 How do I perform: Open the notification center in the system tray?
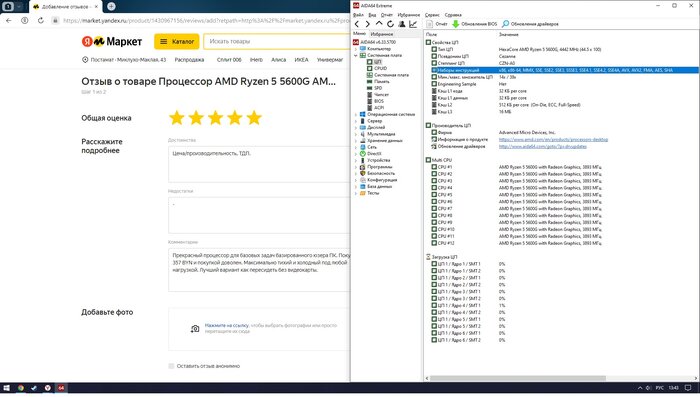(688, 388)
